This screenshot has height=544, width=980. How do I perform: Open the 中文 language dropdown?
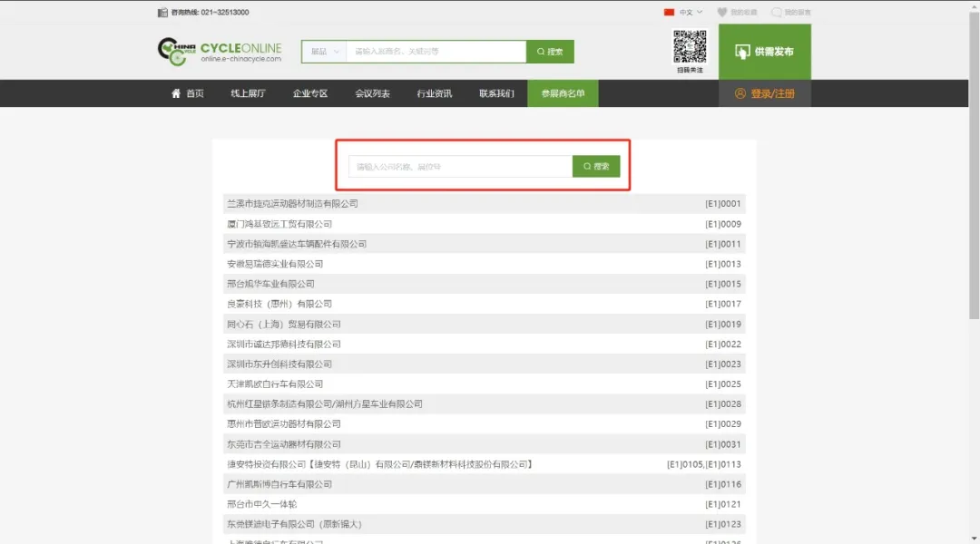(x=691, y=12)
